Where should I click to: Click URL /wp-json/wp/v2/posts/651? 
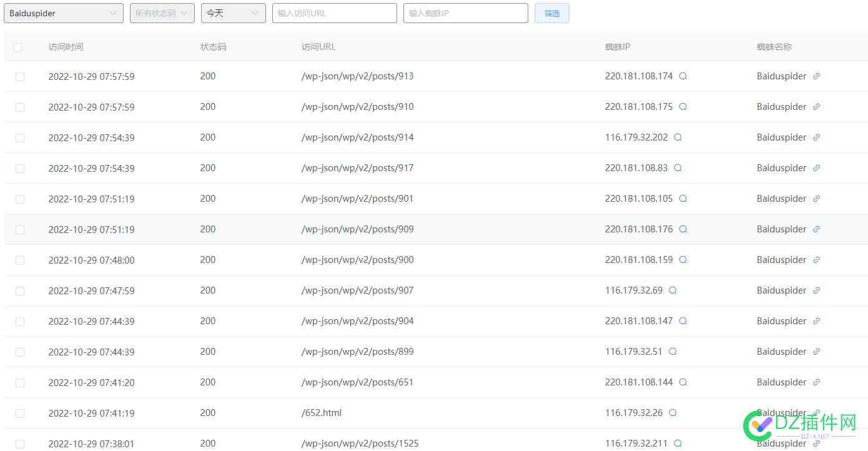pos(357,382)
